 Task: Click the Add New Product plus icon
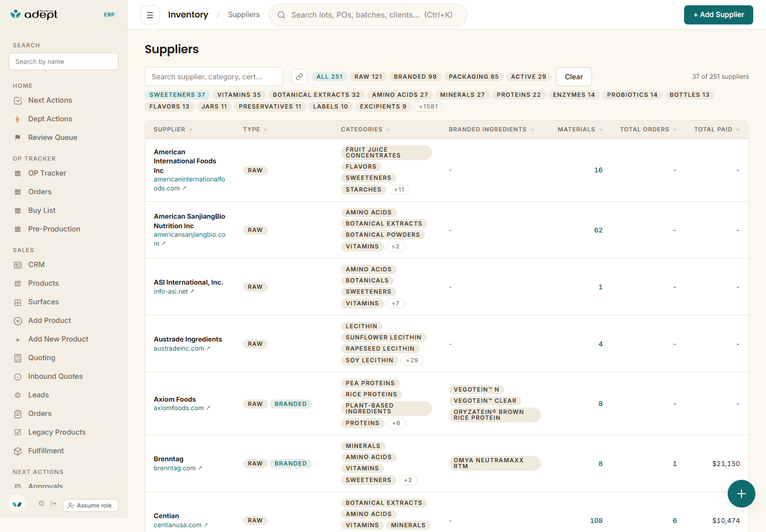click(18, 339)
